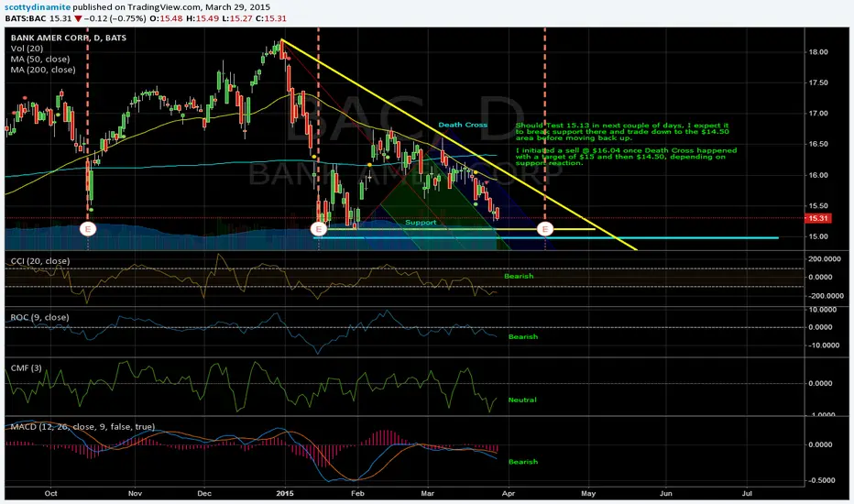Screen dimensions: 854x504
Task: Click the Support annotation label
Action: (421, 223)
